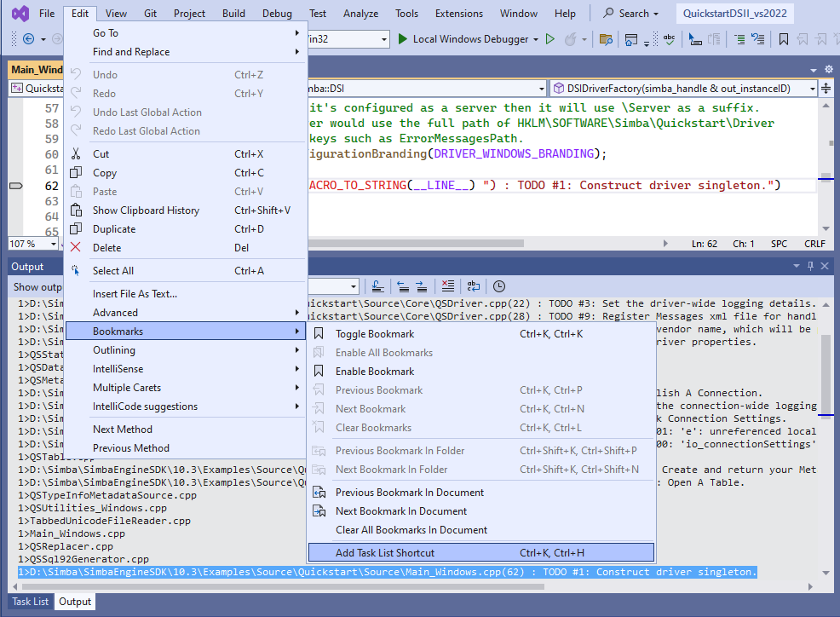Click the Toggle Bookmark toolbar icon
The width and height of the screenshot is (840, 617).
click(783, 39)
